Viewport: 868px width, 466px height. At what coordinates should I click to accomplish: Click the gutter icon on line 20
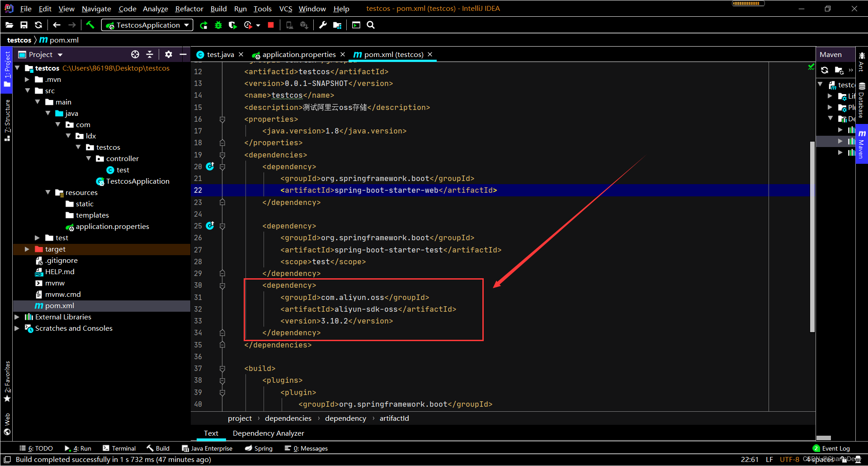pyautogui.click(x=210, y=166)
